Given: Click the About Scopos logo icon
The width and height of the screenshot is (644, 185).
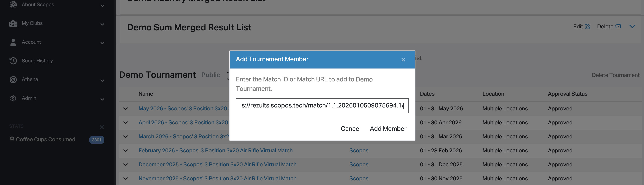Looking at the screenshot, I should pos(13,4).
